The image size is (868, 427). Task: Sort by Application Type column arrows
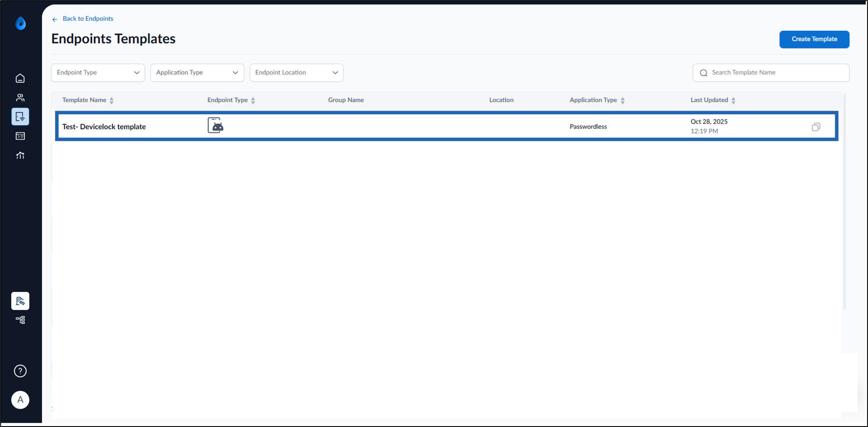[622, 101]
